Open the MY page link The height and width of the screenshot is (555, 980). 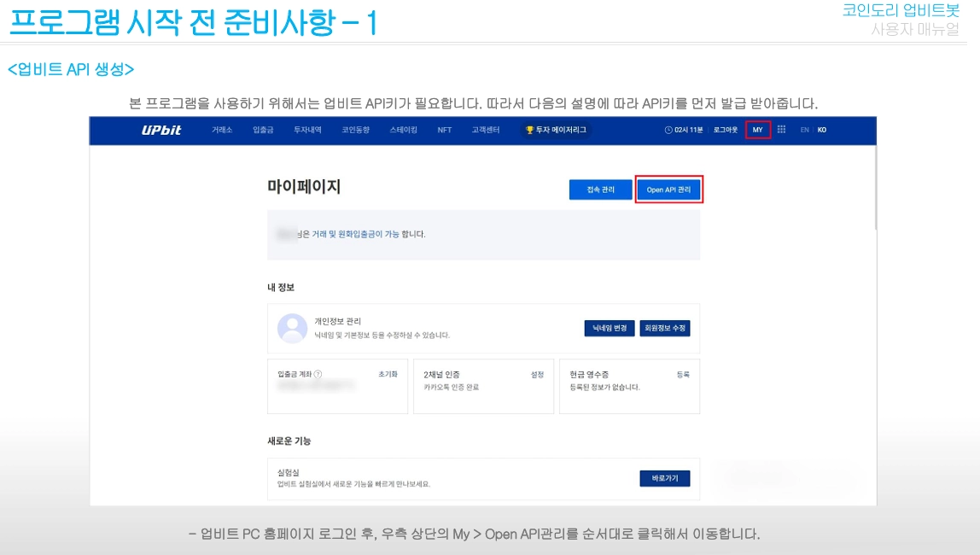point(757,130)
